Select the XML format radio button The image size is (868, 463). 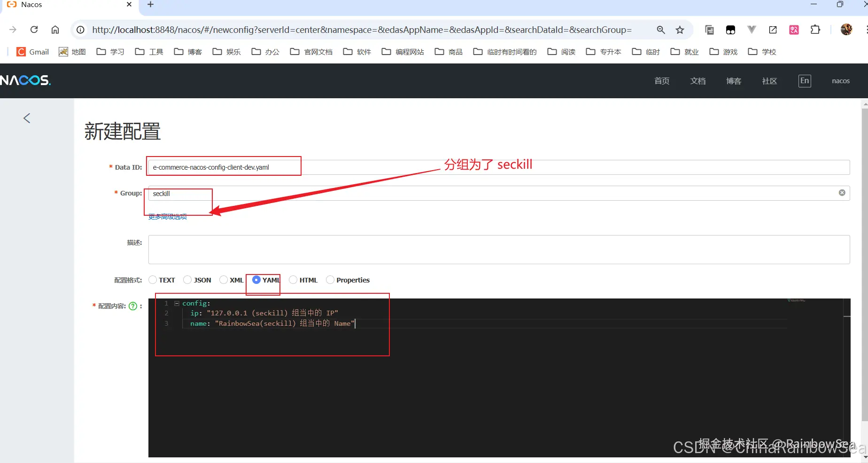pyautogui.click(x=224, y=280)
